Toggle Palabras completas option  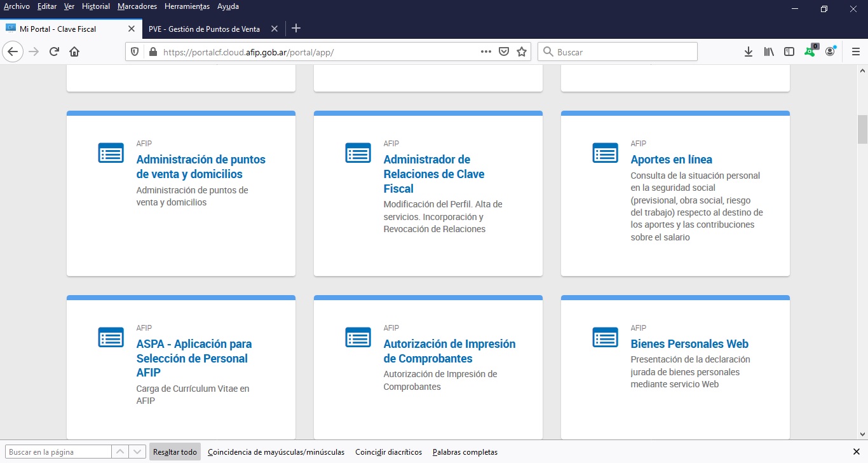pos(465,452)
